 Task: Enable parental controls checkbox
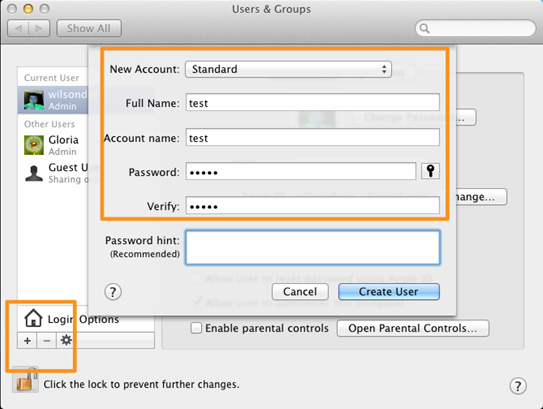pyautogui.click(x=196, y=328)
